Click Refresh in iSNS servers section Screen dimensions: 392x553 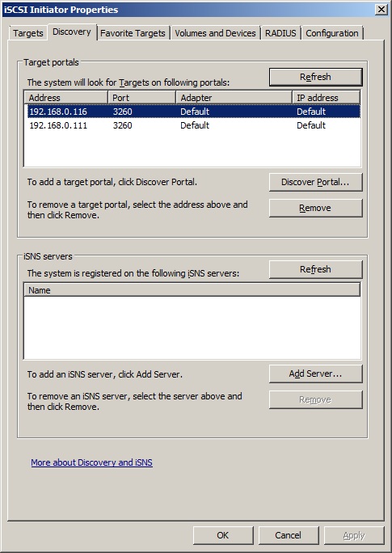[315, 269]
